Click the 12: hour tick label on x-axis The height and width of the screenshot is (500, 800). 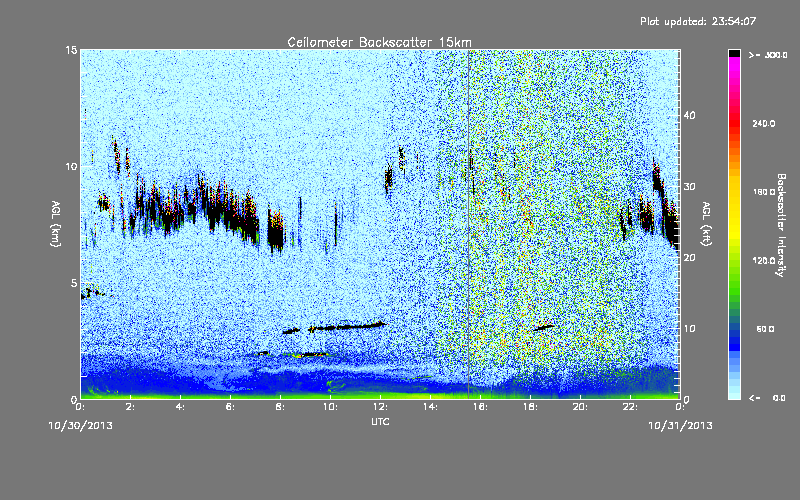coord(380,407)
